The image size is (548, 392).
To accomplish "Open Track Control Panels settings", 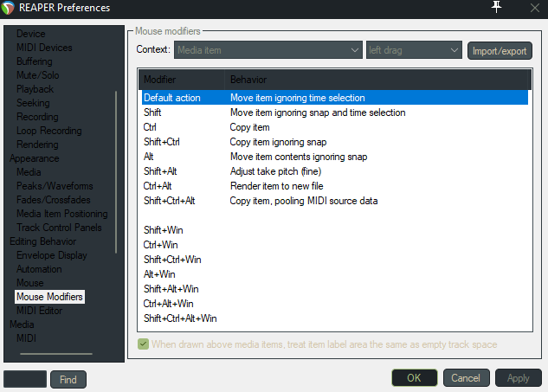I will (x=59, y=228).
